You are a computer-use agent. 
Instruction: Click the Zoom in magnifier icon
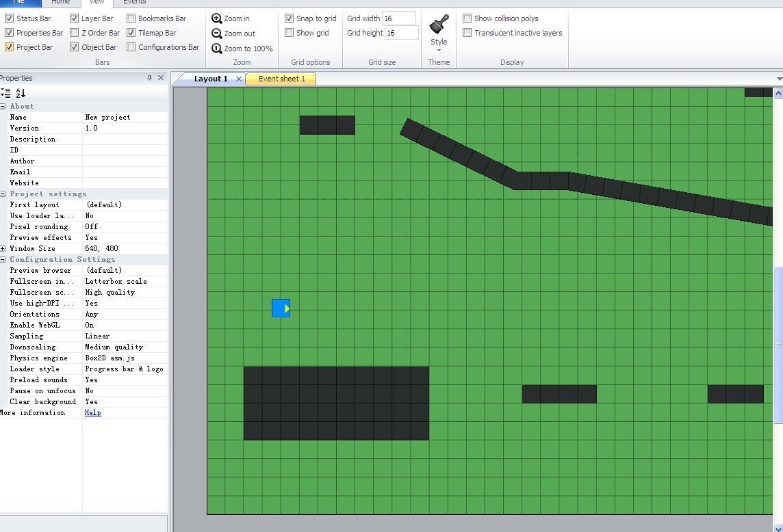[x=217, y=18]
